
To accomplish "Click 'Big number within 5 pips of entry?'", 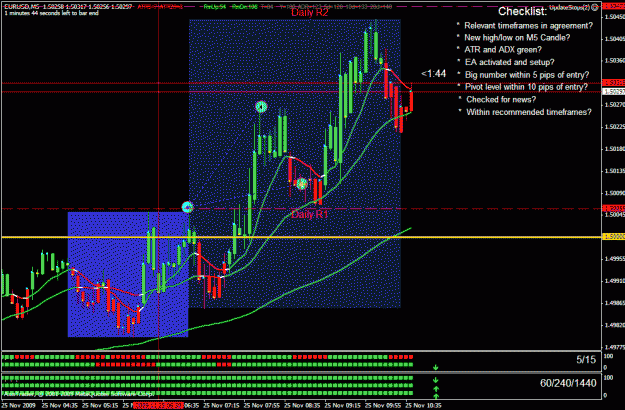I will point(527,75).
